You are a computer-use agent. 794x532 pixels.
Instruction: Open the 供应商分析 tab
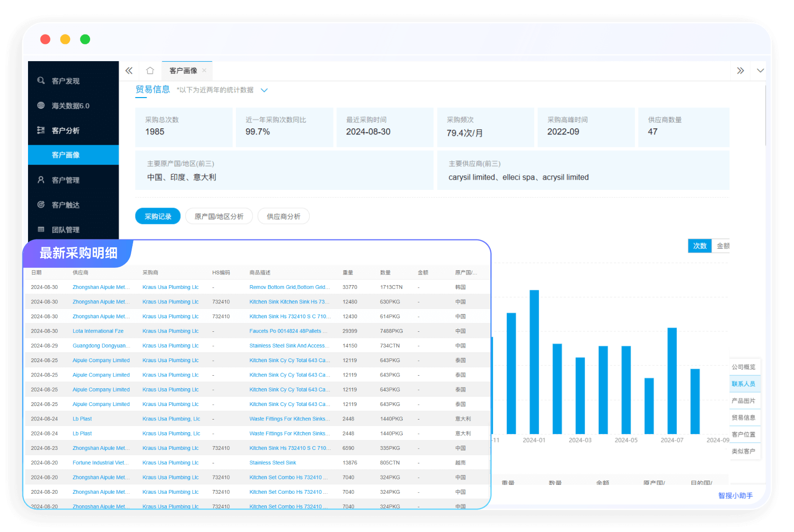[x=284, y=217]
